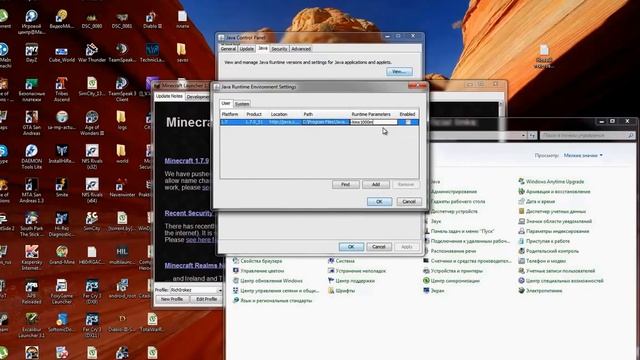Click the Control Panel search box

587,135
